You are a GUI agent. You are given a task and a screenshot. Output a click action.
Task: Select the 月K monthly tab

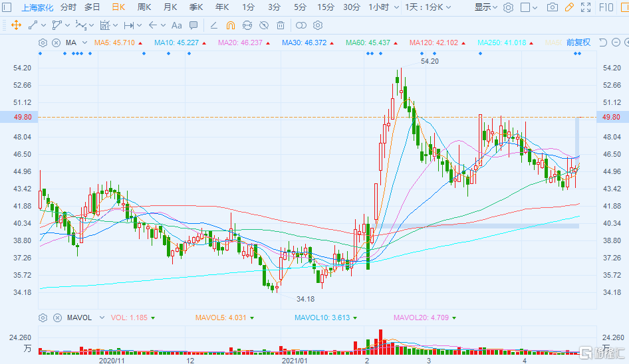pos(170,7)
